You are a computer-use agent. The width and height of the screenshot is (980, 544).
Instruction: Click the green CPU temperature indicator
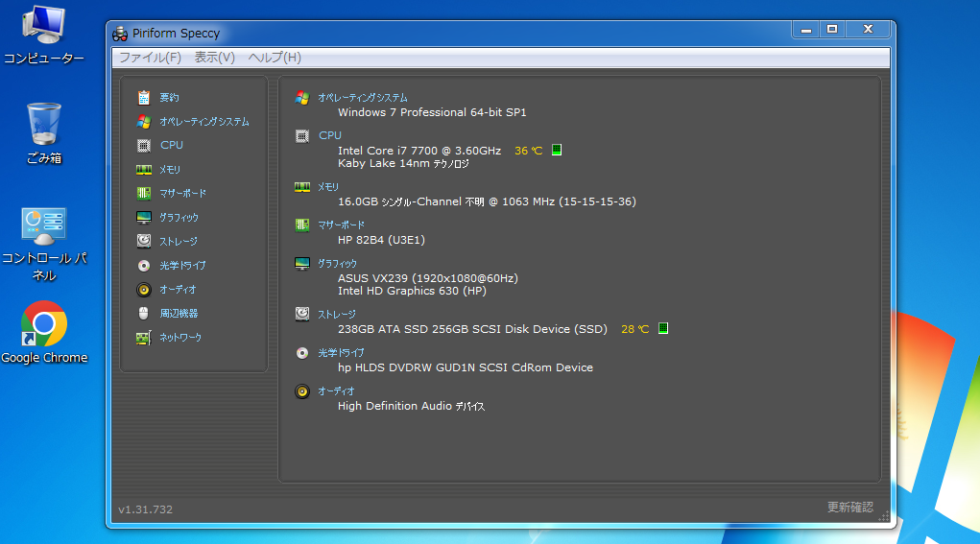[557, 150]
